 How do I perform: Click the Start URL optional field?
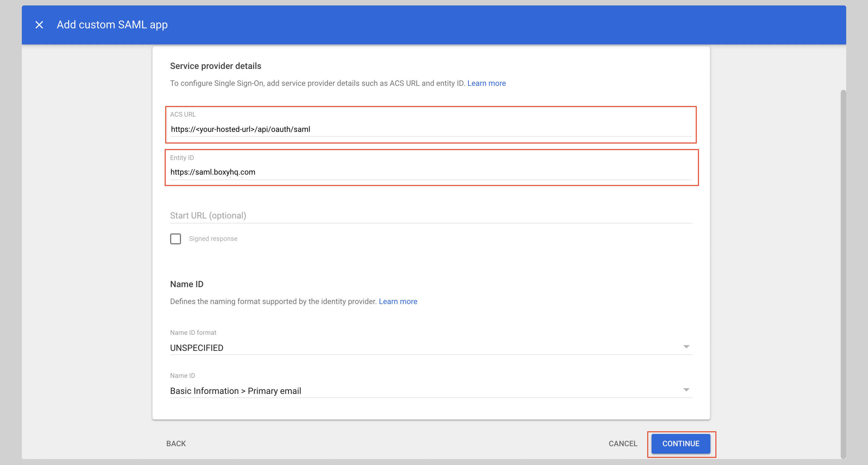[x=337, y=215]
